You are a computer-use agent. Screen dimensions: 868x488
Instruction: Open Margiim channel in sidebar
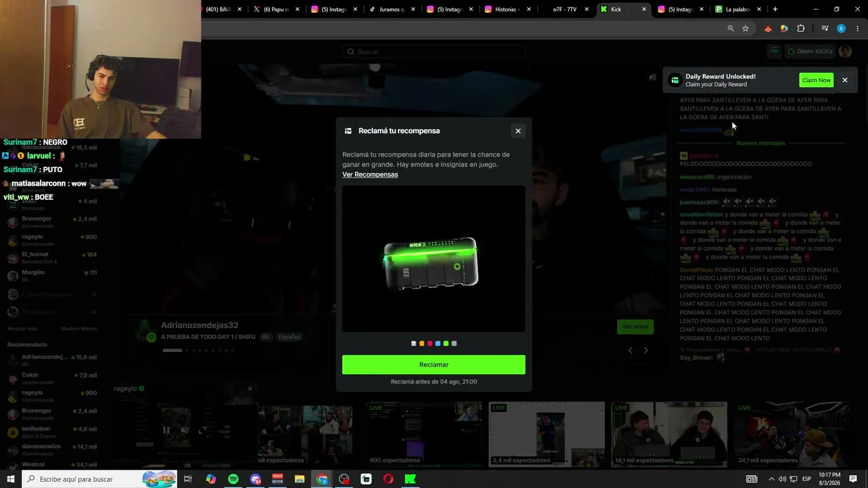[53, 275]
